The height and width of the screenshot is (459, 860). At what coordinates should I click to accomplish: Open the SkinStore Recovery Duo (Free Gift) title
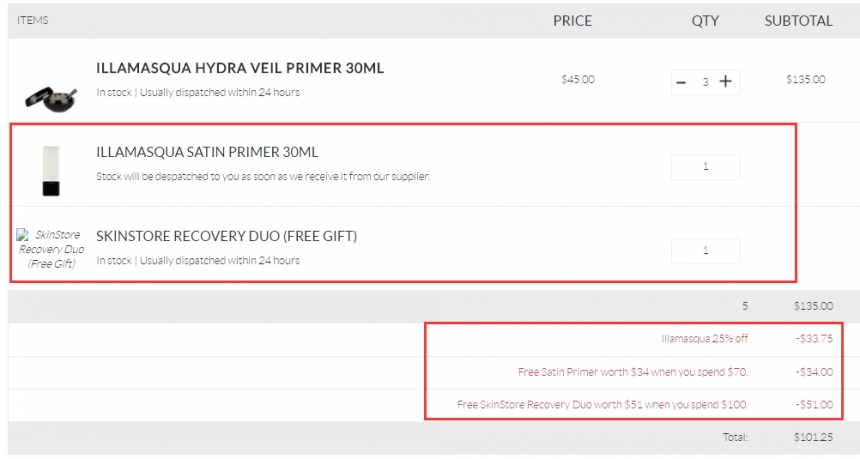[x=226, y=236]
